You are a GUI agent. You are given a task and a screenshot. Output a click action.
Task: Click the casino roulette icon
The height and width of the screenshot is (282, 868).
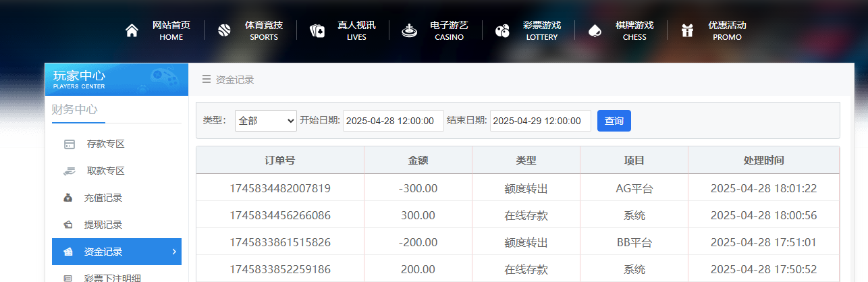pyautogui.click(x=409, y=30)
